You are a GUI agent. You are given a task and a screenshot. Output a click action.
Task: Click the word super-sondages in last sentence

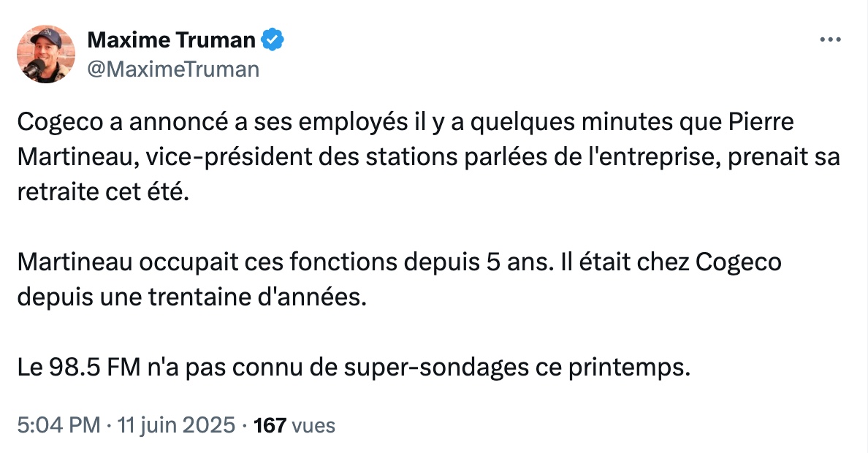tap(436, 368)
